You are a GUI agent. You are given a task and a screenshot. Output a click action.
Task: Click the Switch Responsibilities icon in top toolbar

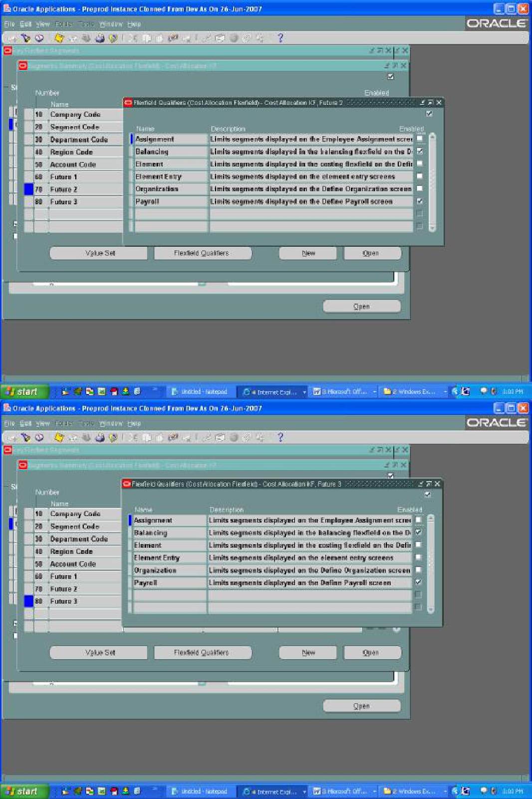(x=86, y=38)
